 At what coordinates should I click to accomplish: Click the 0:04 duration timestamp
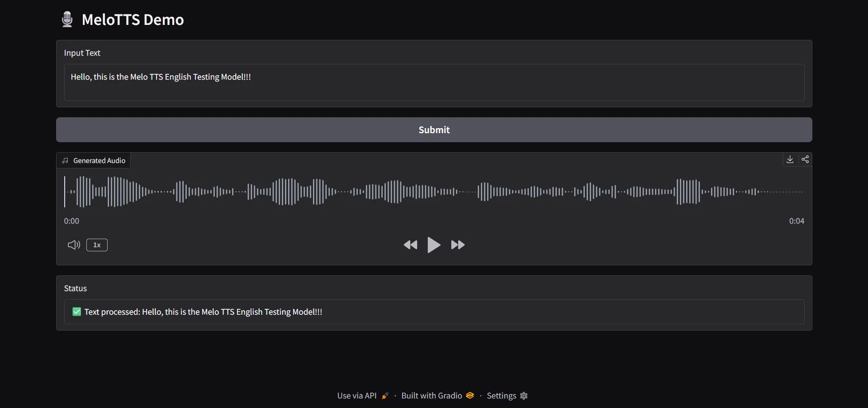pos(797,221)
